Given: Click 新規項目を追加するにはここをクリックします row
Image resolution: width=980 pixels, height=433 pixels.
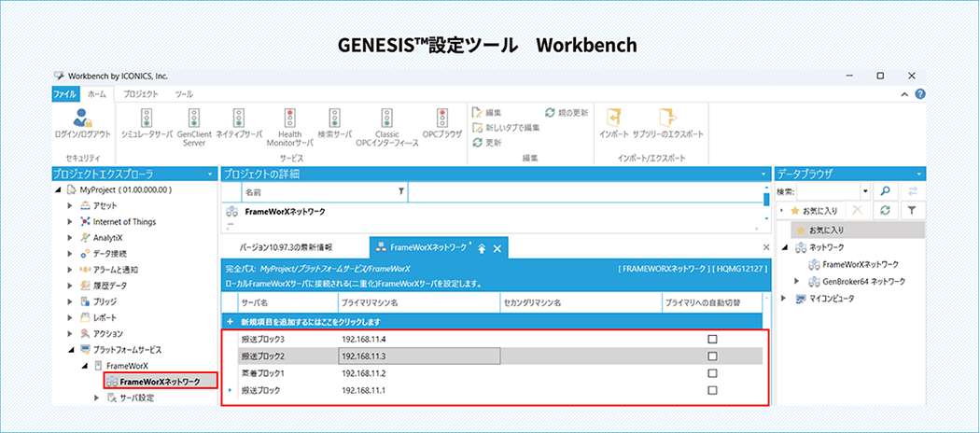Looking at the screenshot, I should click(491, 322).
